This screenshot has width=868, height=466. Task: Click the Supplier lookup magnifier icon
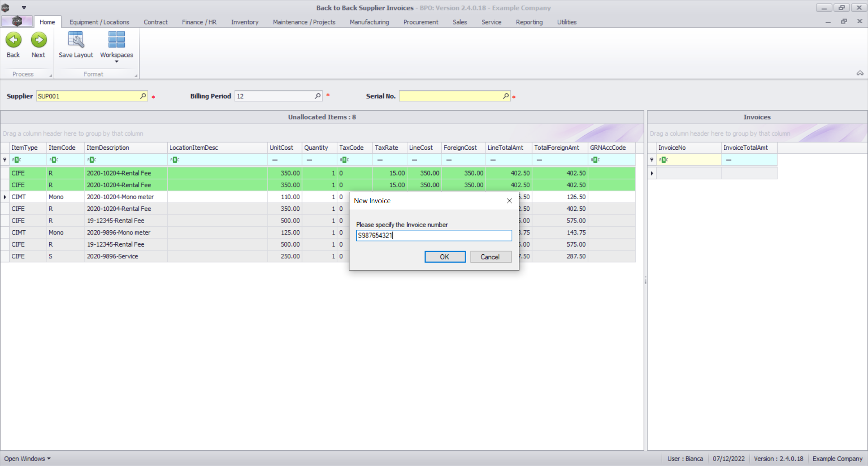click(143, 96)
